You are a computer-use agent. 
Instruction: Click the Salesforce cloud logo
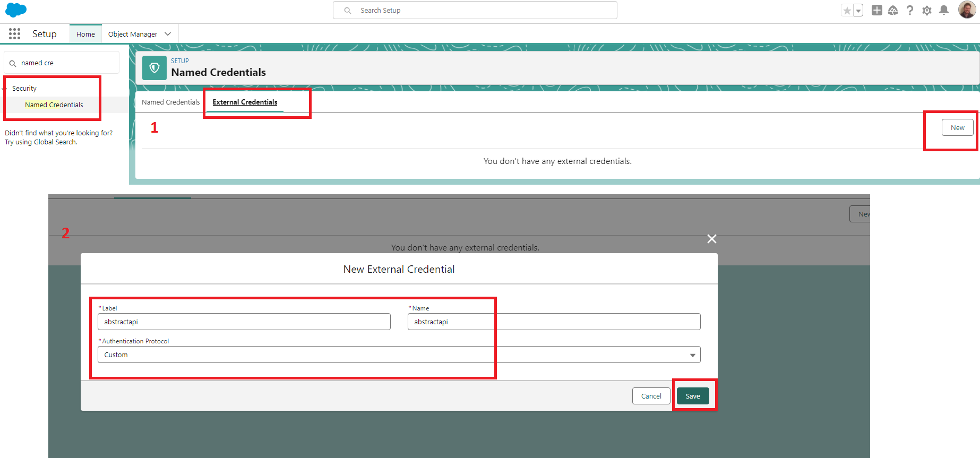(16, 10)
